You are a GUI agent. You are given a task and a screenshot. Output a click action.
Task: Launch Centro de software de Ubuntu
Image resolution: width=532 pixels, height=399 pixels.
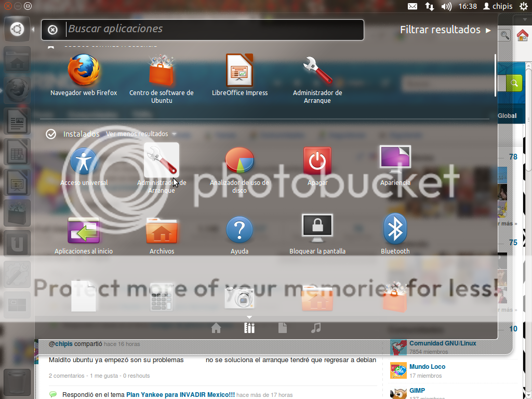tap(162, 79)
